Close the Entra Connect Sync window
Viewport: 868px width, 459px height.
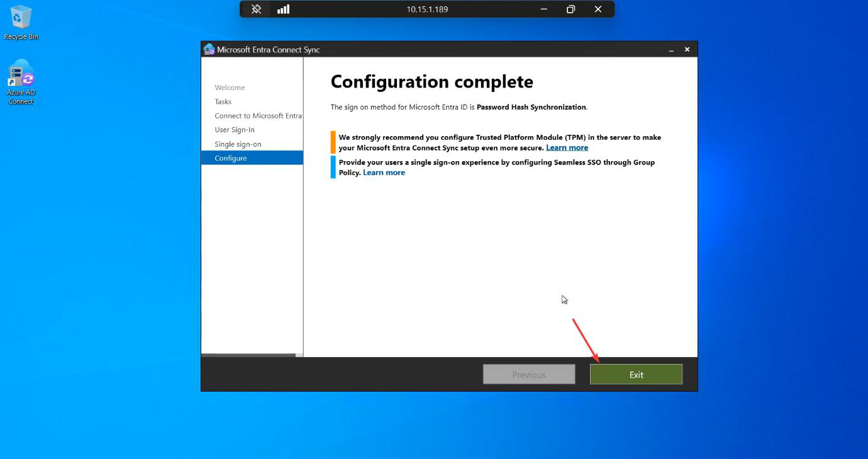[687, 49]
